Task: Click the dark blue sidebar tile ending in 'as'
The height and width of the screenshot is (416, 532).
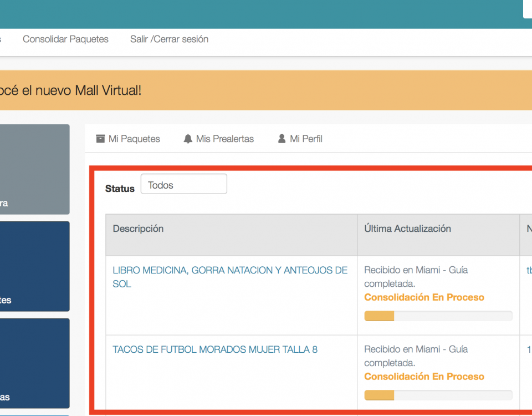Action: (34, 363)
